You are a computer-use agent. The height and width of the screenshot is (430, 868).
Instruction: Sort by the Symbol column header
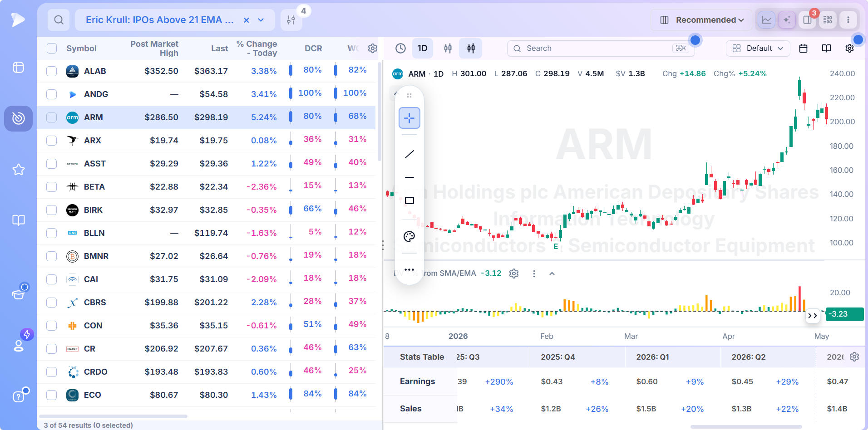tap(81, 49)
